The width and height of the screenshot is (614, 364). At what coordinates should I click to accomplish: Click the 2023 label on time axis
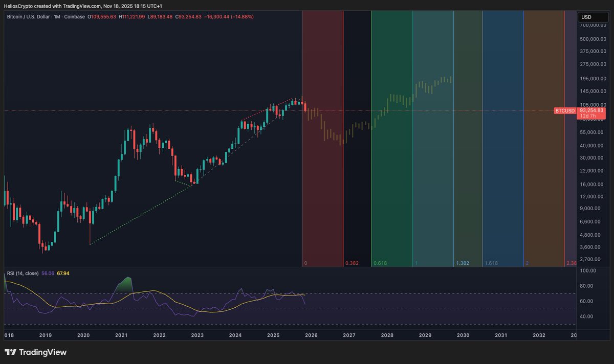tap(197, 335)
